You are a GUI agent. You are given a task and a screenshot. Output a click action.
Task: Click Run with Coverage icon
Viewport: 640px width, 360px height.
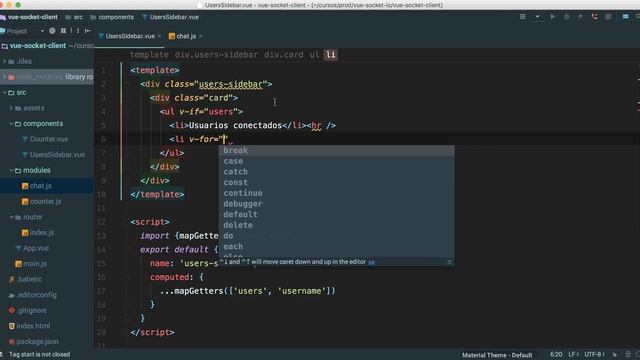580,17
